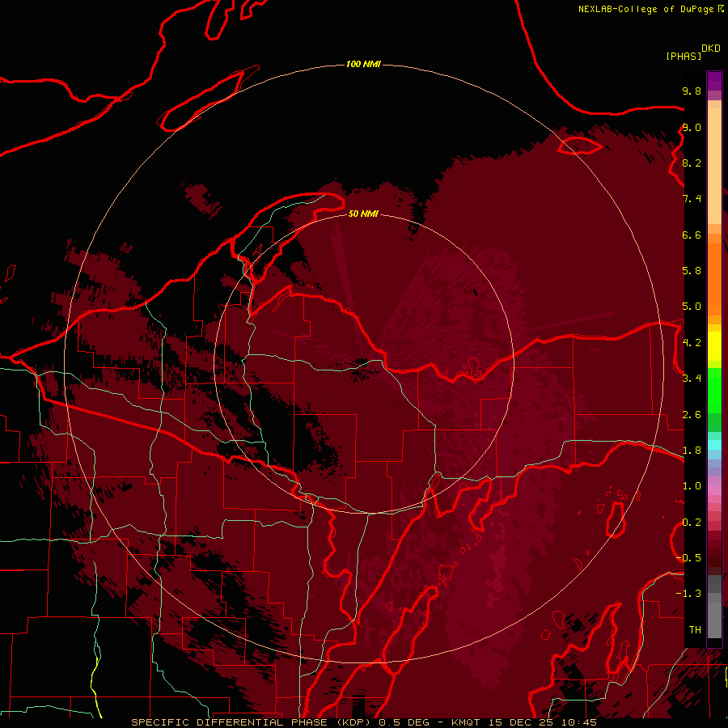
Task: Click the Specific Differential Phase caption
Action: [x=363, y=722]
